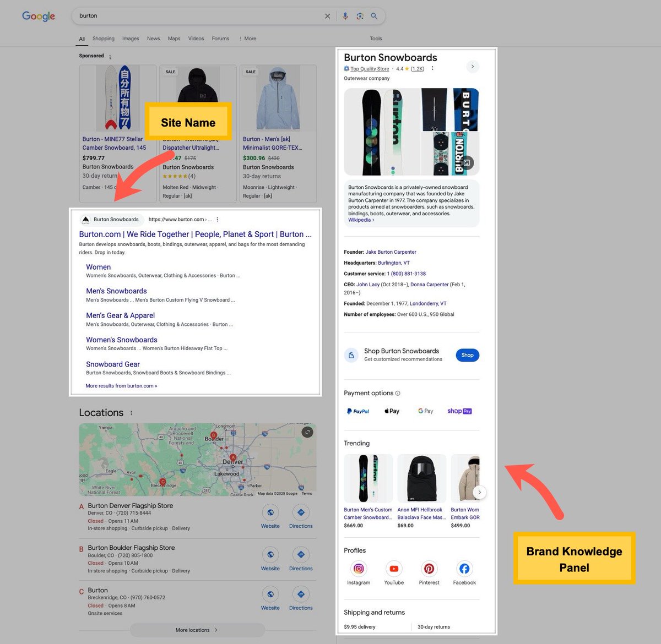Open the Pinterest profile icon

pyautogui.click(x=429, y=569)
